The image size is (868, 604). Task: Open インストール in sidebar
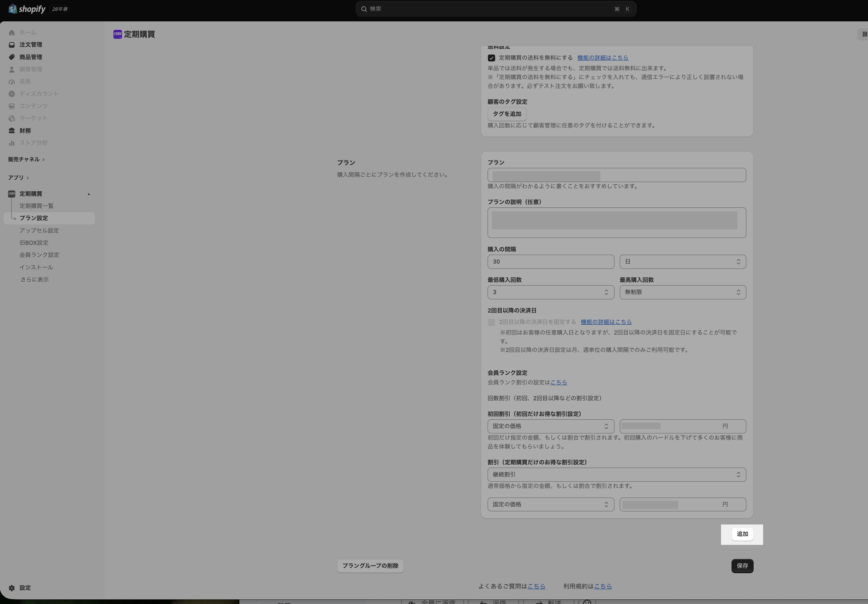point(36,267)
